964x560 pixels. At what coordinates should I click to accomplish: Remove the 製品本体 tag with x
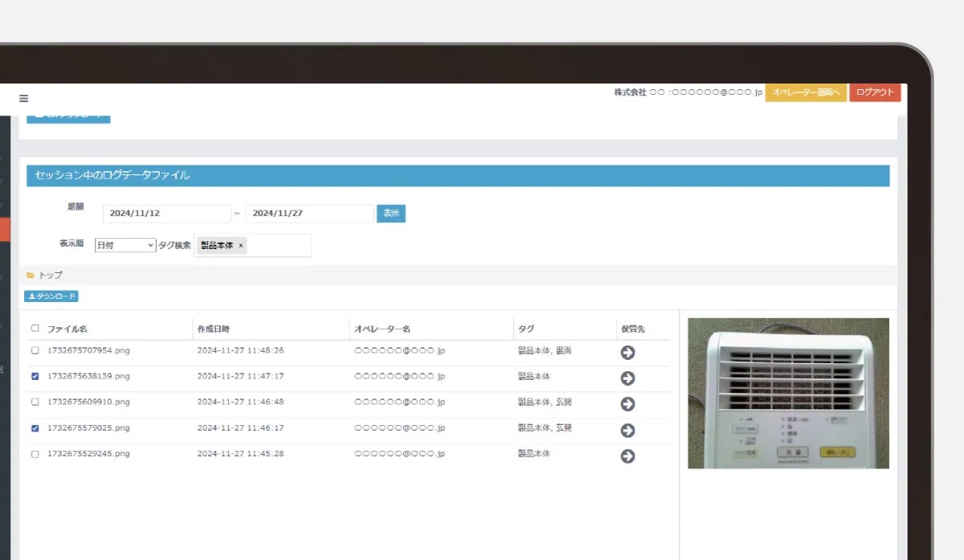[x=241, y=246]
